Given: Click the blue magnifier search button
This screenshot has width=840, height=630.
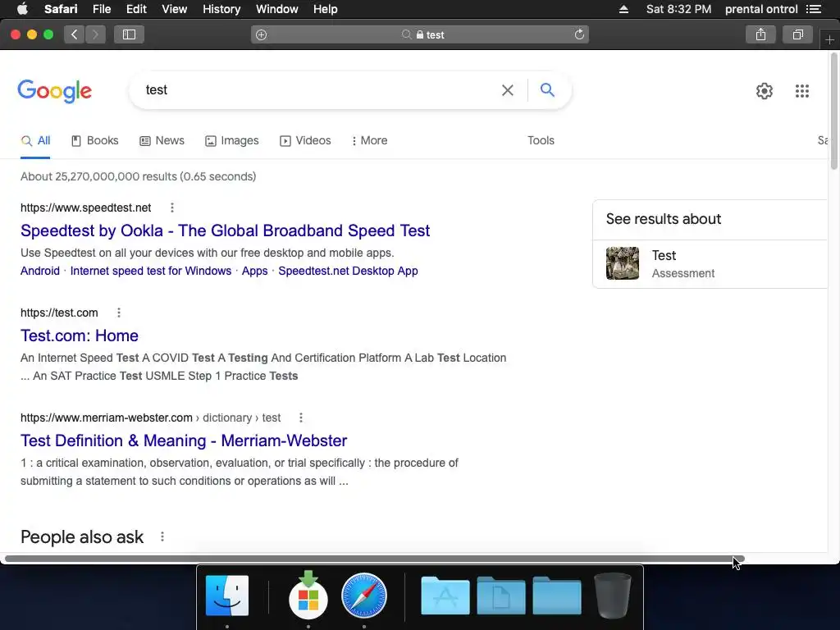Looking at the screenshot, I should pos(547,89).
